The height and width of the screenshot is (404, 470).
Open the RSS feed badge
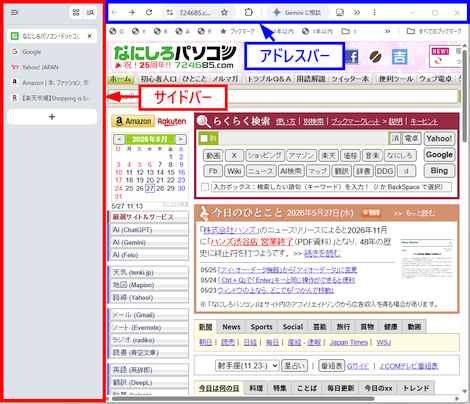click(x=371, y=213)
